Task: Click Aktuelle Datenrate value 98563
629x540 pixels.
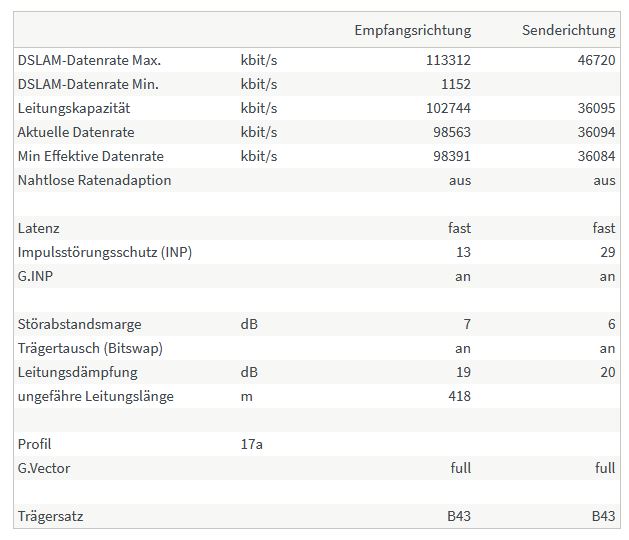Action: pos(452,132)
